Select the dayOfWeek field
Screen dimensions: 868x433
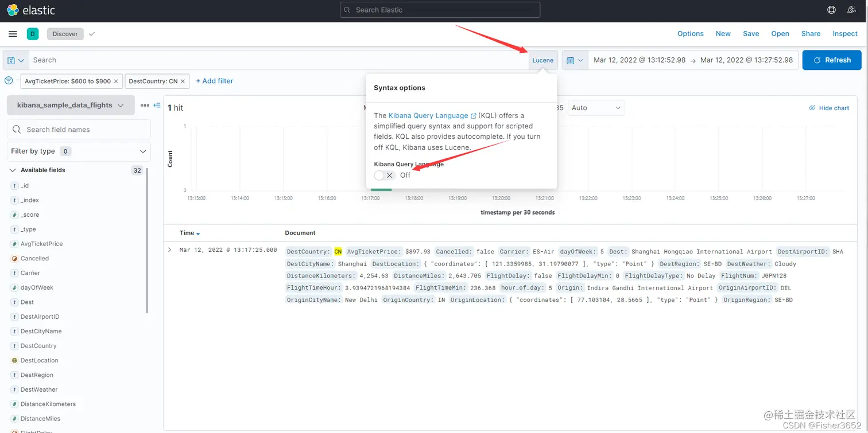[x=37, y=287]
